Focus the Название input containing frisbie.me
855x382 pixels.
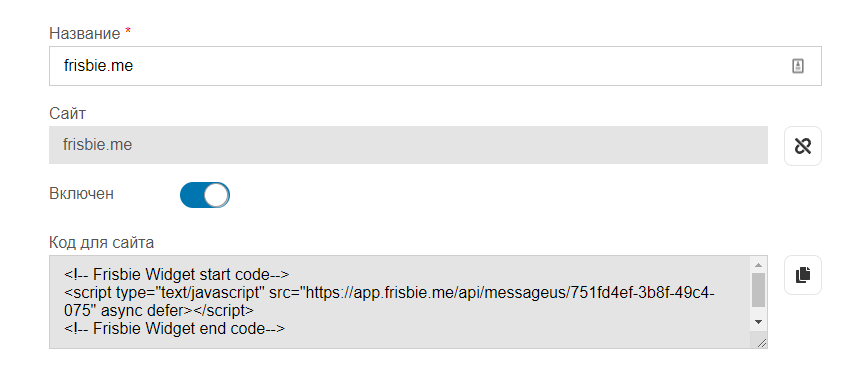pos(435,66)
